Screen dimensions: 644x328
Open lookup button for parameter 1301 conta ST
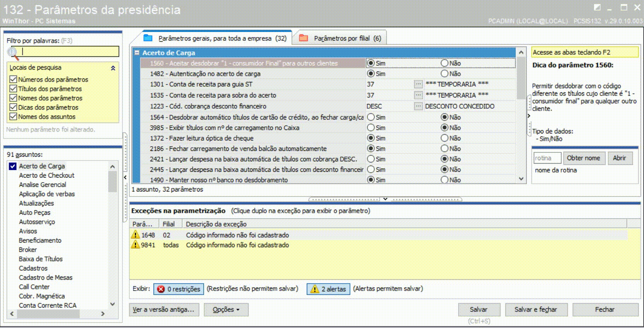coord(418,84)
